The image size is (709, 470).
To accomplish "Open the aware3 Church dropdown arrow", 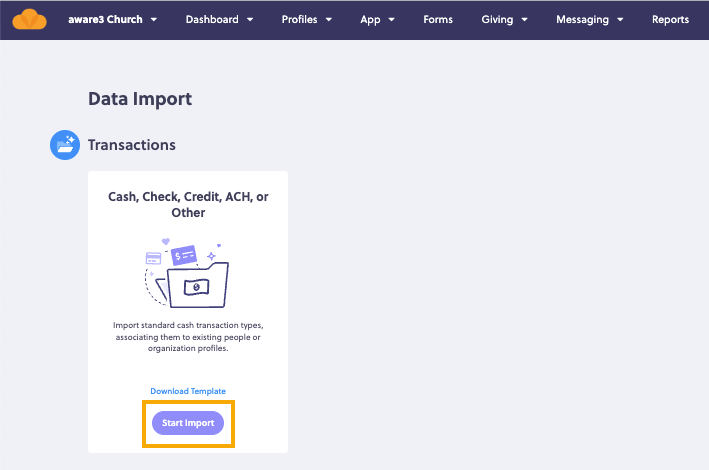I will [154, 20].
